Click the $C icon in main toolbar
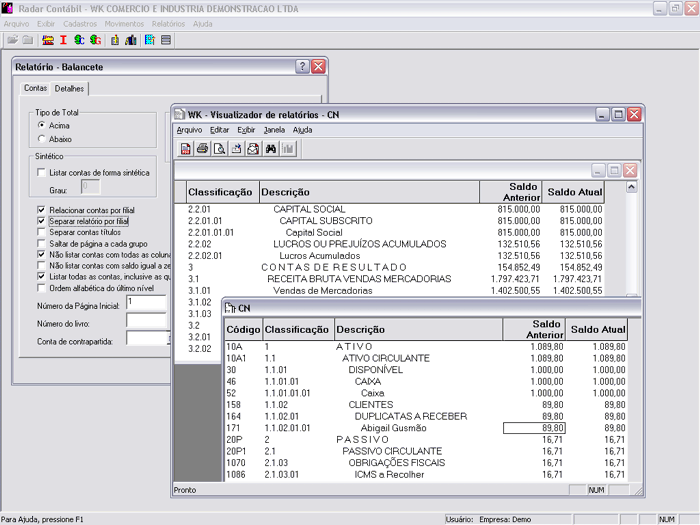700x525 pixels. pyautogui.click(x=79, y=40)
